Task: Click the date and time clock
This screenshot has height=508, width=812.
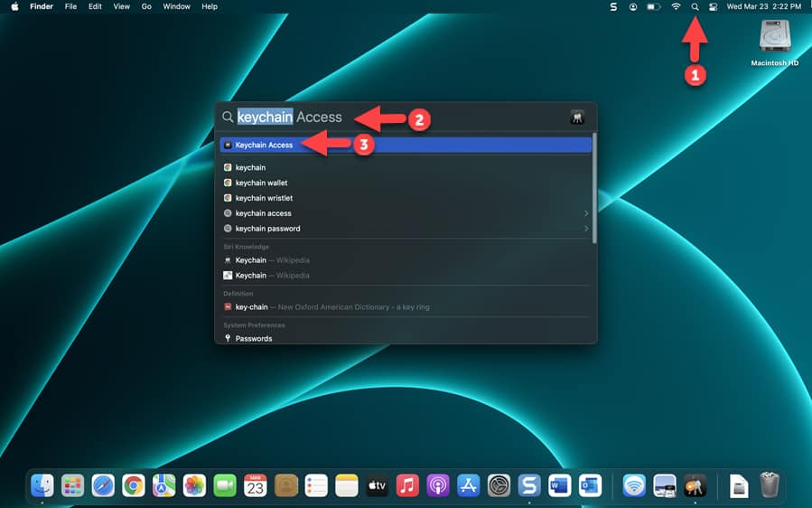Action: [x=764, y=6]
